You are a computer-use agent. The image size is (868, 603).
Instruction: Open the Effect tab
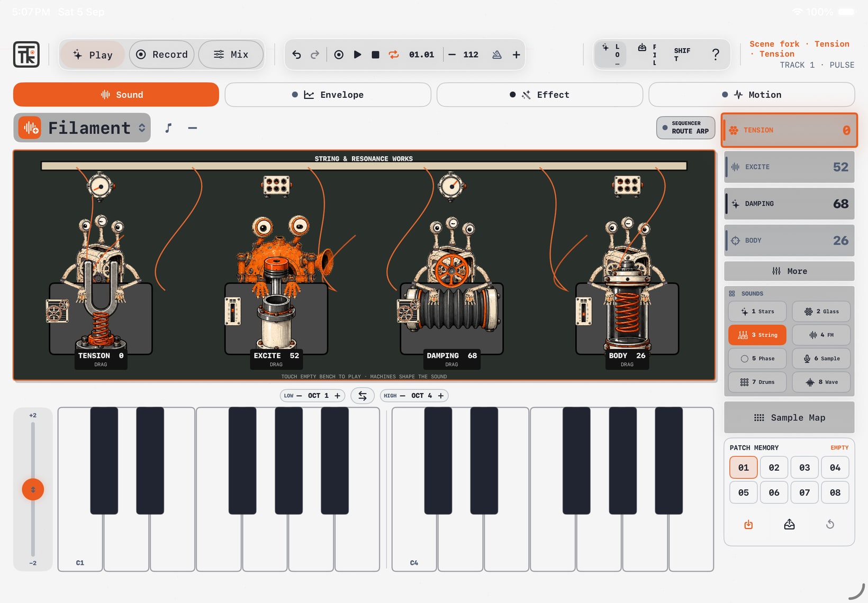tap(539, 95)
